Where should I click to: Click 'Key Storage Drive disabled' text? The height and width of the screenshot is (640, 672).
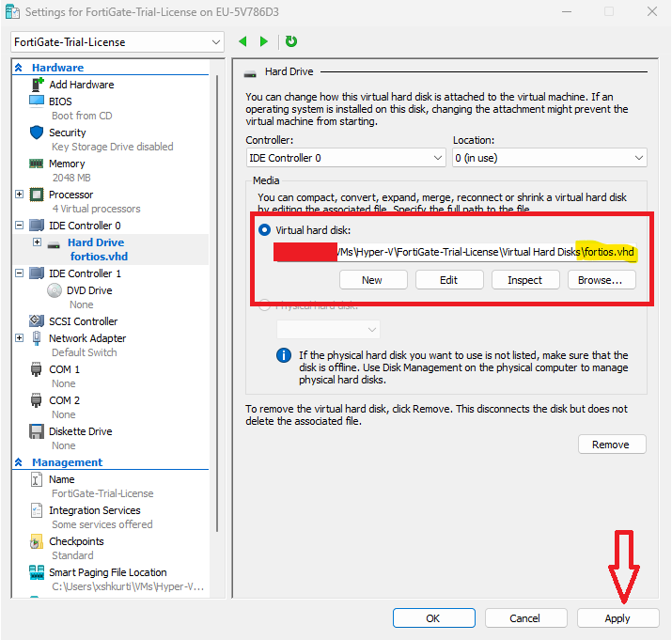coord(112,147)
